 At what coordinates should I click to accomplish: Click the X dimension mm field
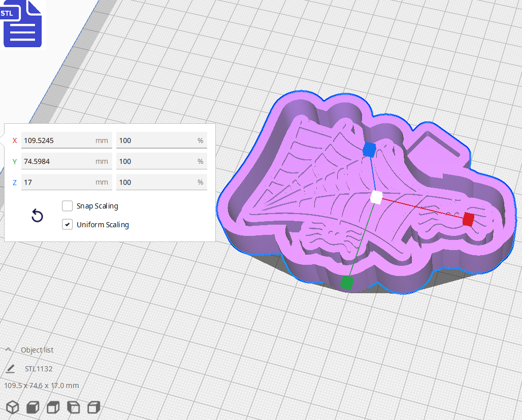[56, 141]
